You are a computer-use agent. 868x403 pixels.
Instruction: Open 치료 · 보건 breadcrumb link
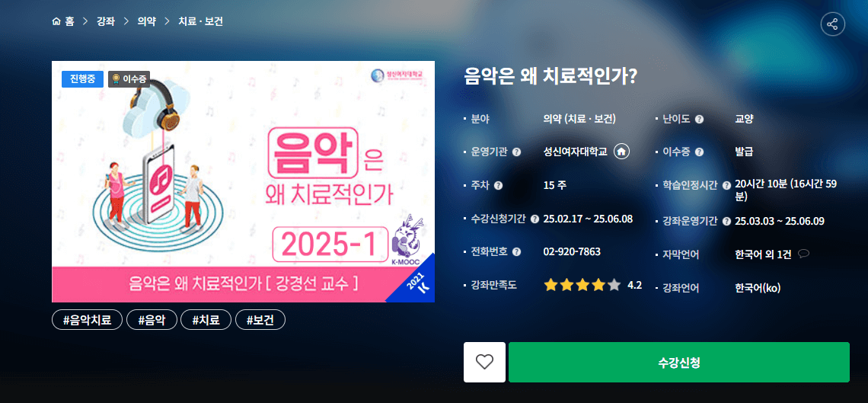click(x=200, y=21)
